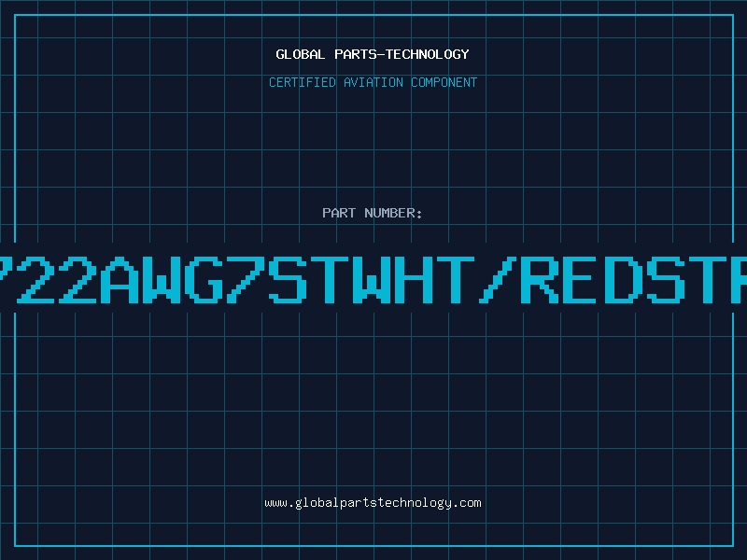Select the CERTIFIED AVIATION COMPONENT subtitle
This screenshot has width=747, height=560.
(373, 82)
